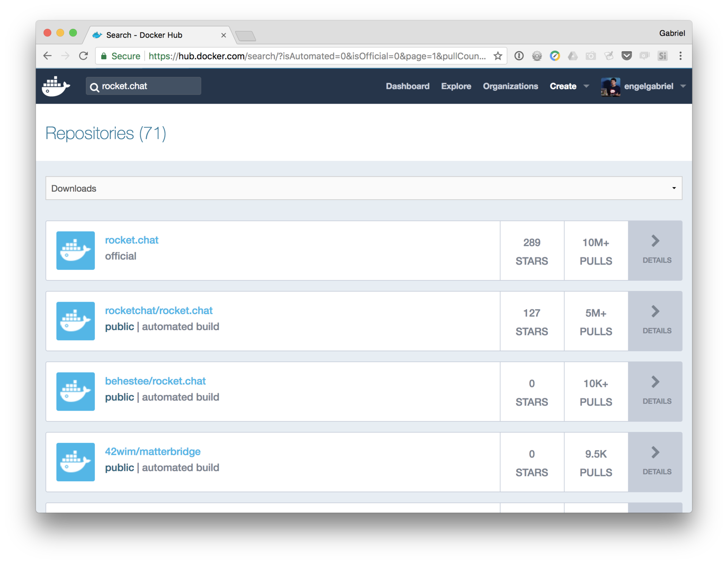
Task: Click rocketchat/rocket.chat whale image
Action: click(x=76, y=321)
